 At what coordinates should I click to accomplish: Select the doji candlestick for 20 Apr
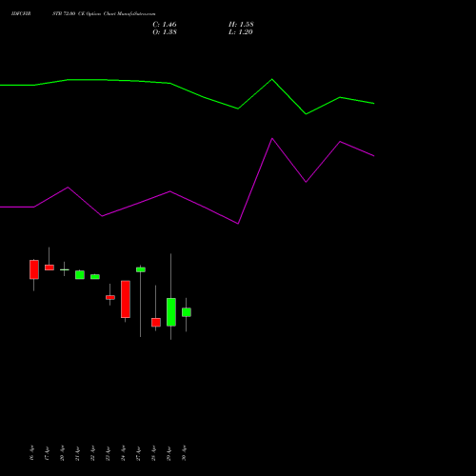pos(65,269)
